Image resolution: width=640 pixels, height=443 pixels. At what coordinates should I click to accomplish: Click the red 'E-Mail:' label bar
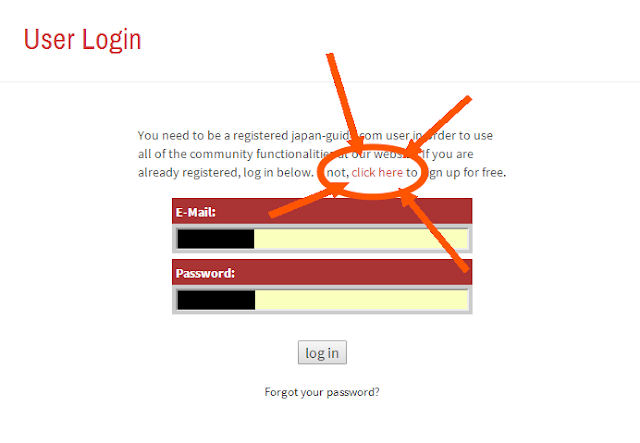tap(322, 211)
